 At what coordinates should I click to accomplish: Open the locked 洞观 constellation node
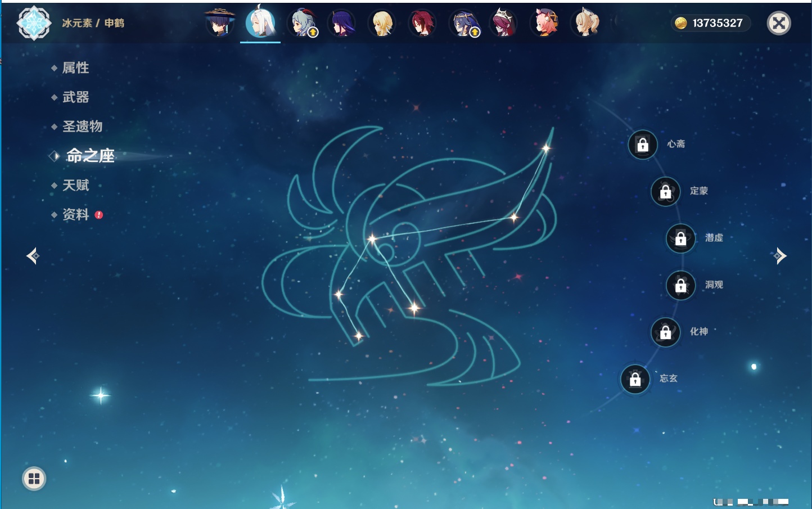pos(681,286)
